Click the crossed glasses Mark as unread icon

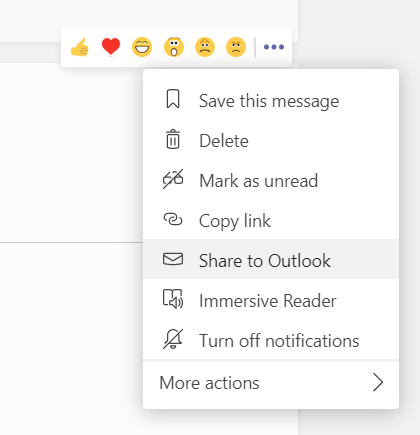[173, 179]
